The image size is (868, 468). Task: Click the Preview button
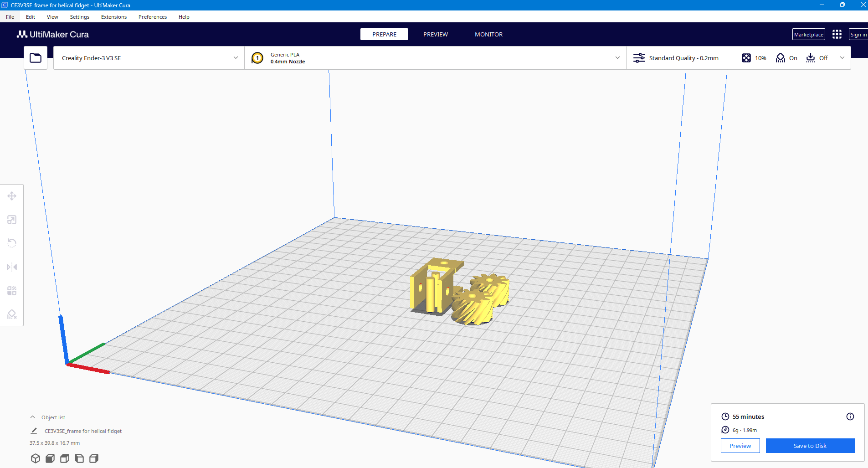(740, 446)
